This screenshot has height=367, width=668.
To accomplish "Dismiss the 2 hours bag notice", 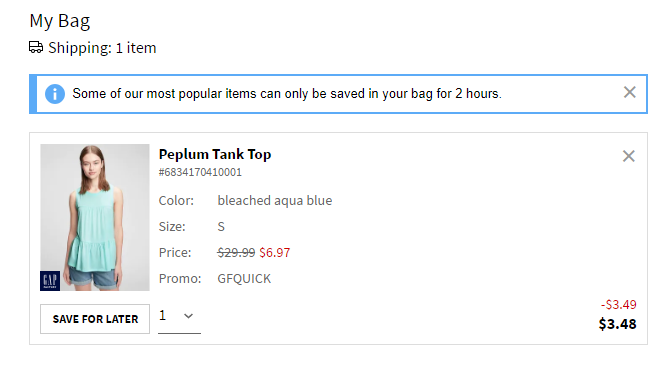I will pos(629,92).
